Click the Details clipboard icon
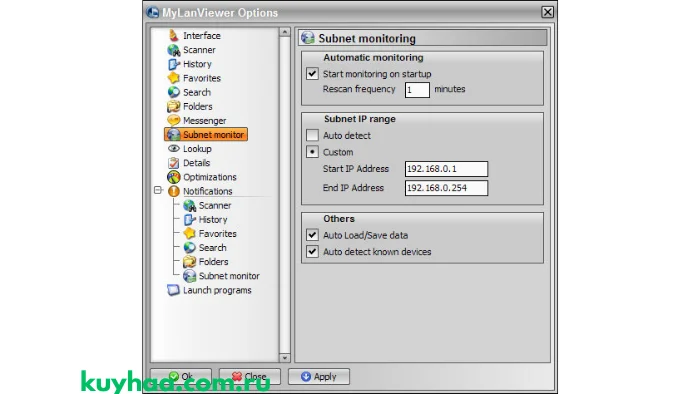The height and width of the screenshot is (394, 700). [x=173, y=163]
